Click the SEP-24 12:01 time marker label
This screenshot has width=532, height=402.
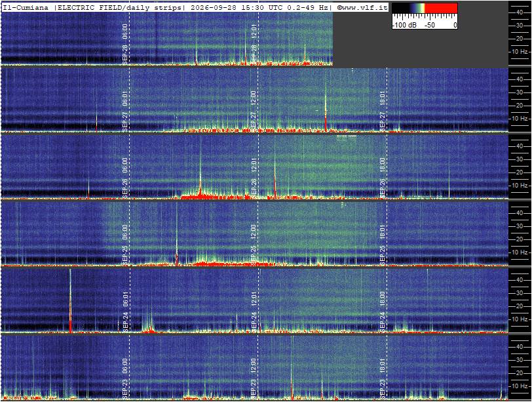254,312
